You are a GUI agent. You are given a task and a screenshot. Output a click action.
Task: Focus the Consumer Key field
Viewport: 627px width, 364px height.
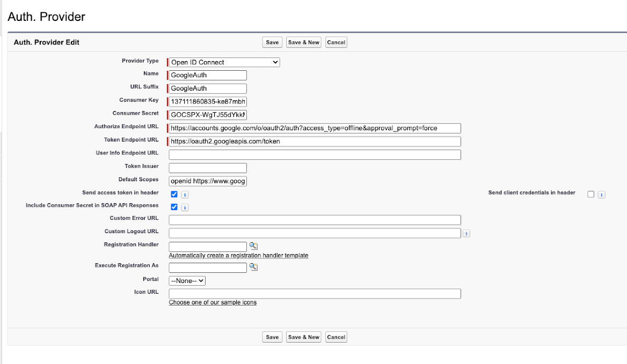tap(208, 101)
